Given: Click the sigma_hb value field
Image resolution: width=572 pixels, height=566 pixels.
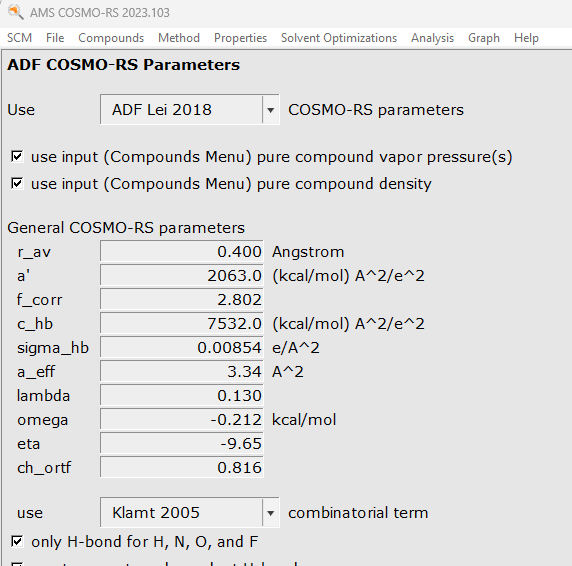Looking at the screenshot, I should tap(182, 348).
